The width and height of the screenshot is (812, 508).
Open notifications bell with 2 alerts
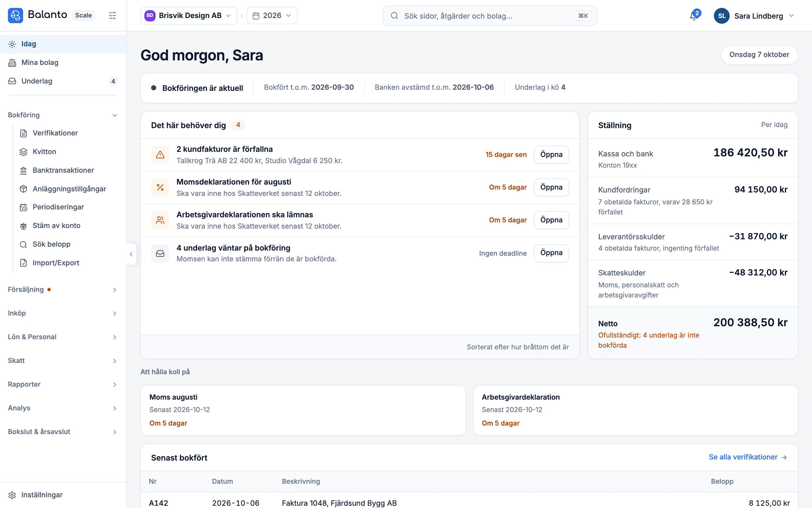(x=694, y=16)
